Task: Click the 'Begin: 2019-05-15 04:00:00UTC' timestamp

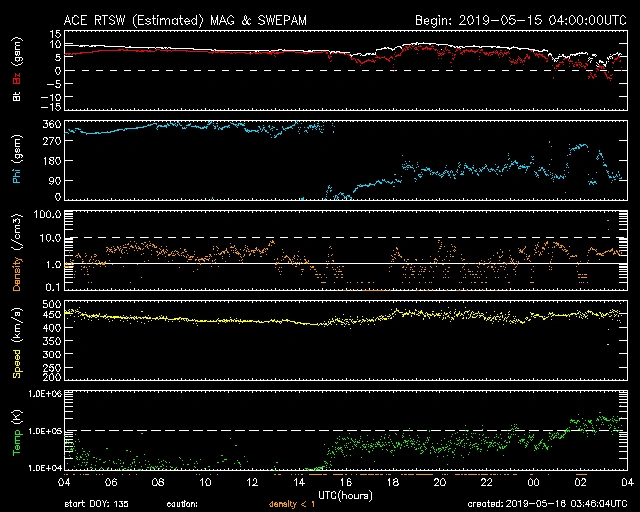Action: point(521,20)
